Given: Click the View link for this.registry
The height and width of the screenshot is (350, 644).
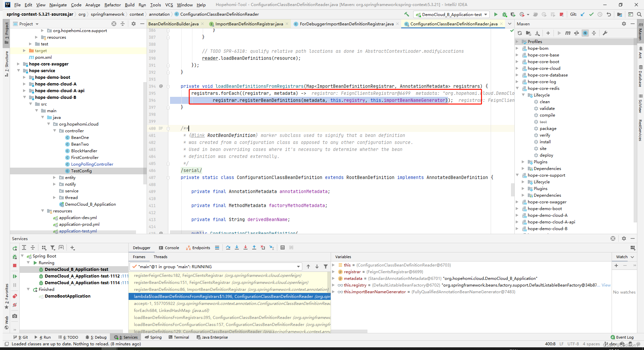Looking at the screenshot, I should [606, 285].
